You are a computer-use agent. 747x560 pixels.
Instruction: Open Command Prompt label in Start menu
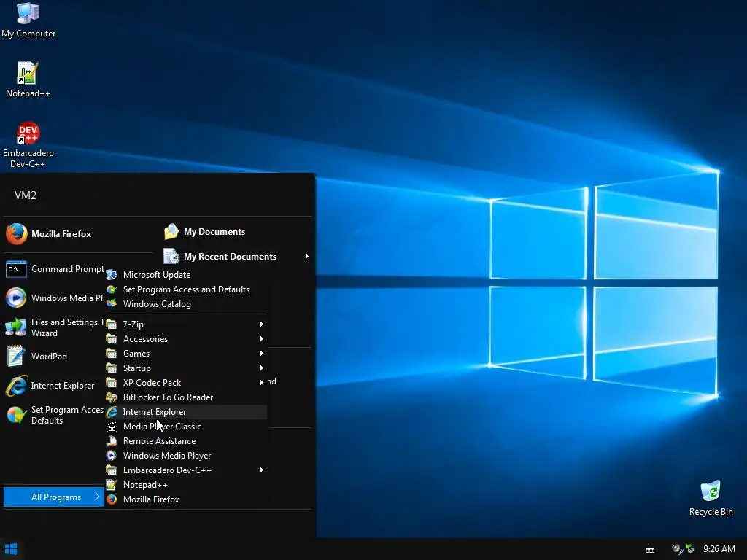click(68, 269)
